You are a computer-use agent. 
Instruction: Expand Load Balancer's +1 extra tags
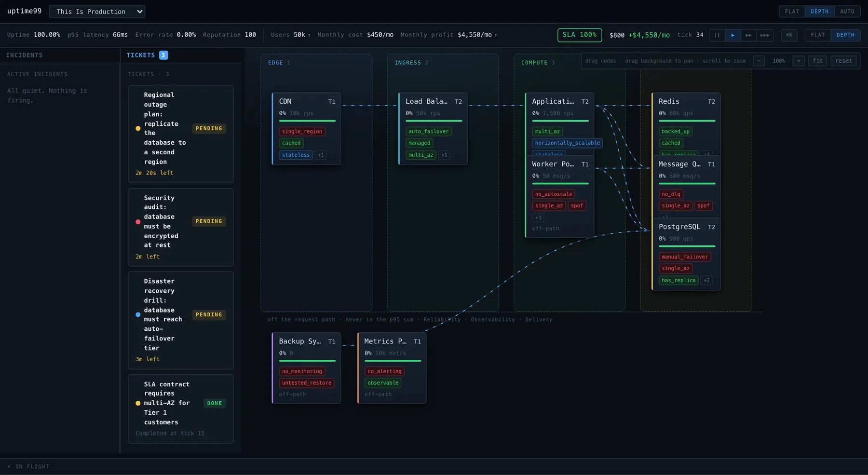click(444, 155)
